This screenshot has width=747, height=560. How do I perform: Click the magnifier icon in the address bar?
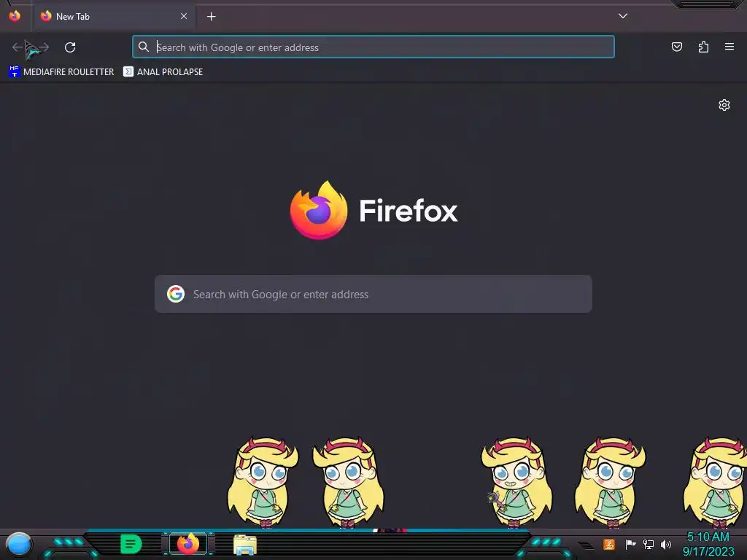[x=144, y=47]
